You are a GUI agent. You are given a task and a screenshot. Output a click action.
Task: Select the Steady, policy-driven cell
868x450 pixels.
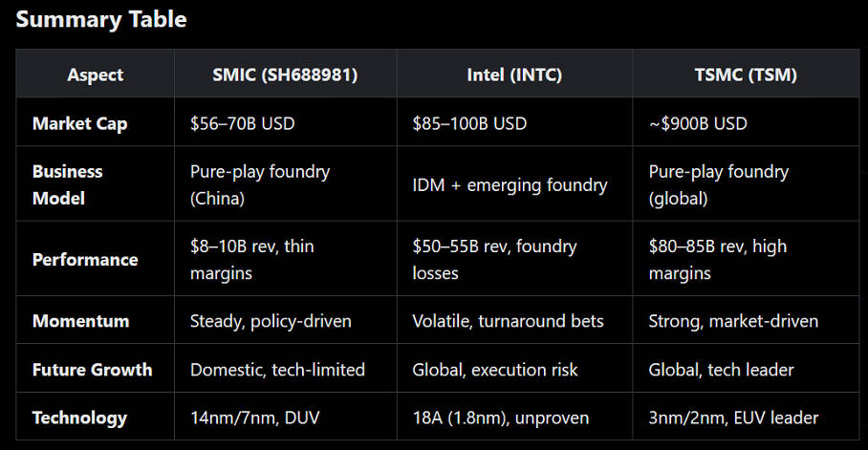point(271,321)
